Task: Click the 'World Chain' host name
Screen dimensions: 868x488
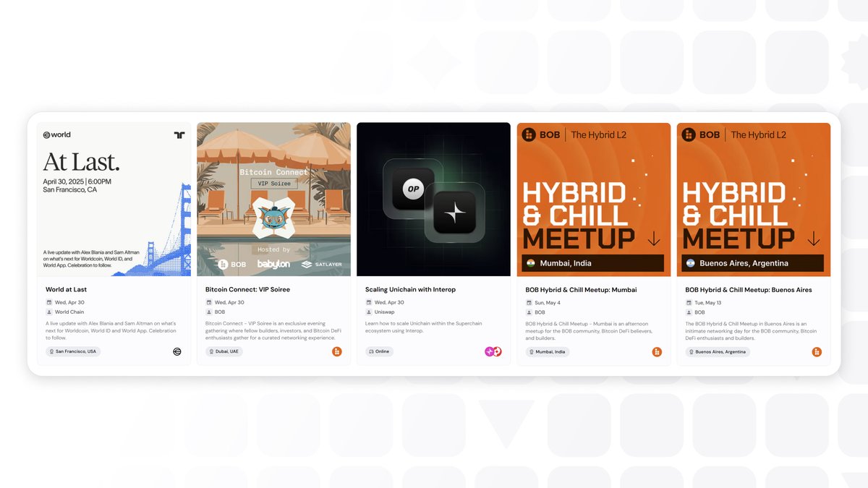Action: [69, 312]
